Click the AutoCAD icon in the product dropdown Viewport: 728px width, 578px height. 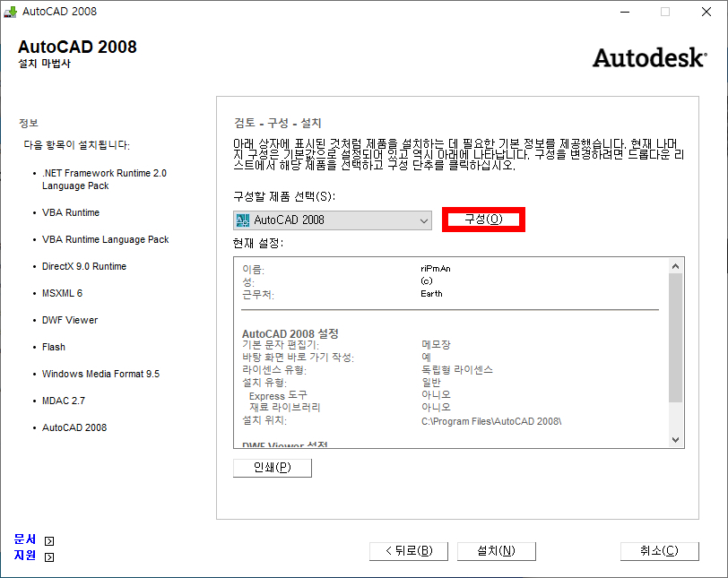coord(243,220)
